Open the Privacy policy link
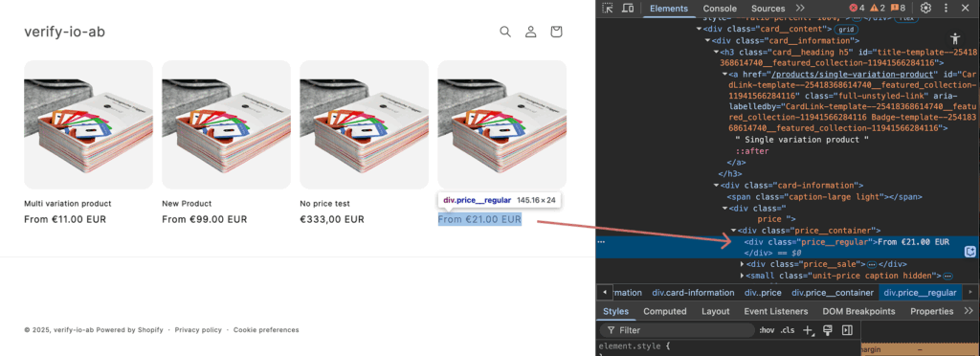Viewport: 980px width, 356px height. 198,330
